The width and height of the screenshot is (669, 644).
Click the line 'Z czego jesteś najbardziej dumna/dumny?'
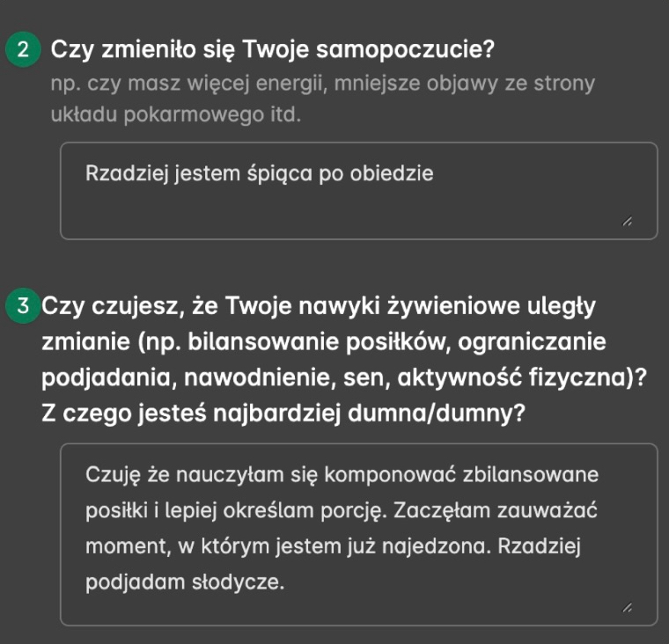point(283,411)
